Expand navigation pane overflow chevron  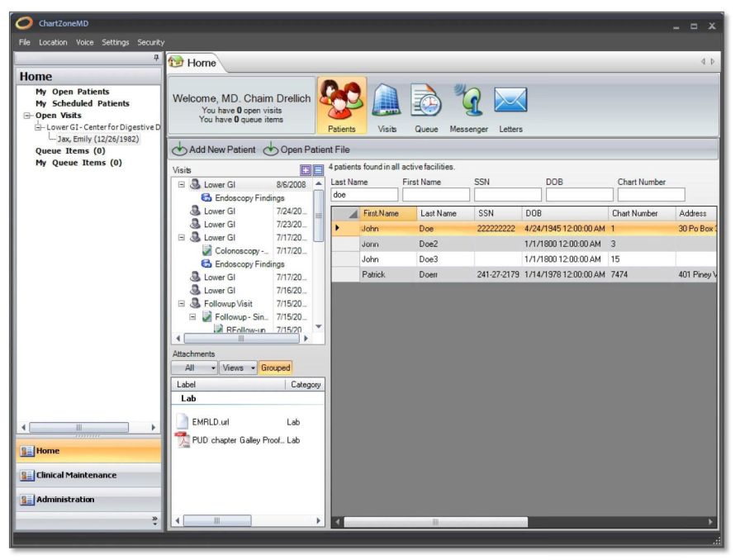[154, 520]
